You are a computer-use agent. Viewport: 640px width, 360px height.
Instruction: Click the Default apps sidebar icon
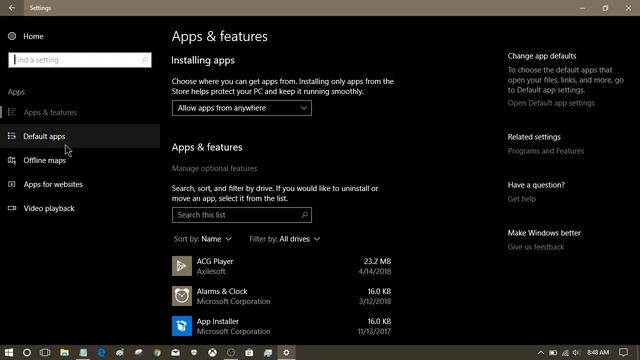tap(12, 136)
